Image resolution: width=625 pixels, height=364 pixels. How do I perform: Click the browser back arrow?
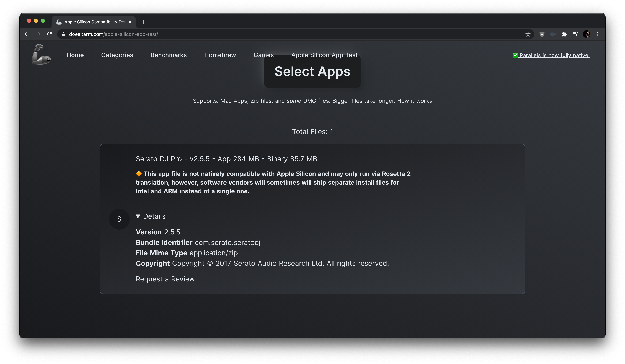point(27,34)
